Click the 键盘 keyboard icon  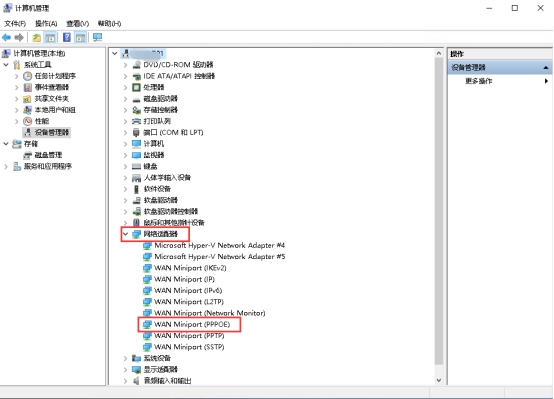click(x=136, y=166)
